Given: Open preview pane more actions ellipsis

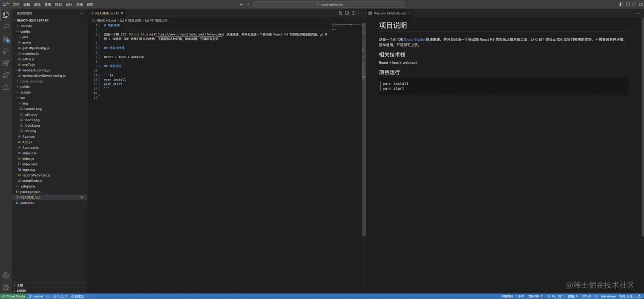Looking at the screenshot, I should pyautogui.click(x=638, y=13).
